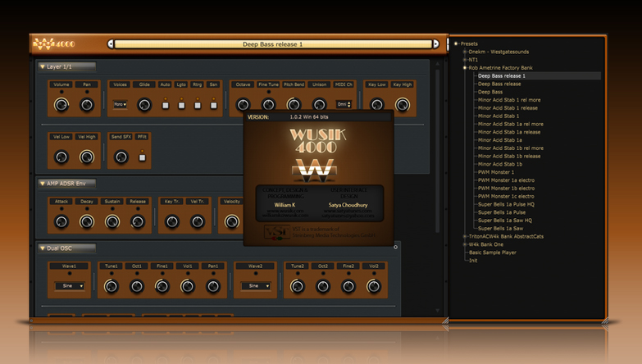The height and width of the screenshot is (364, 642).
Task: Click the Deep Bass release 1 preset name bar
Action: pos(272,44)
